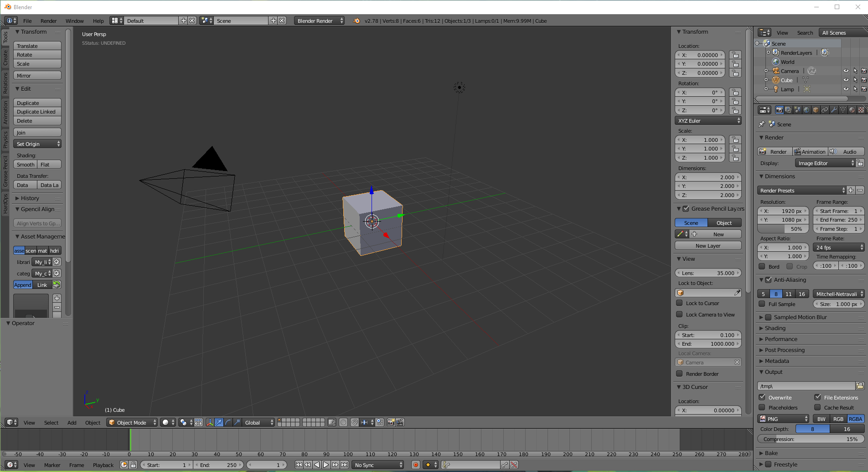868x472 pixels.
Task: Open the Mesh Data triangle tab
Action: (x=843, y=110)
